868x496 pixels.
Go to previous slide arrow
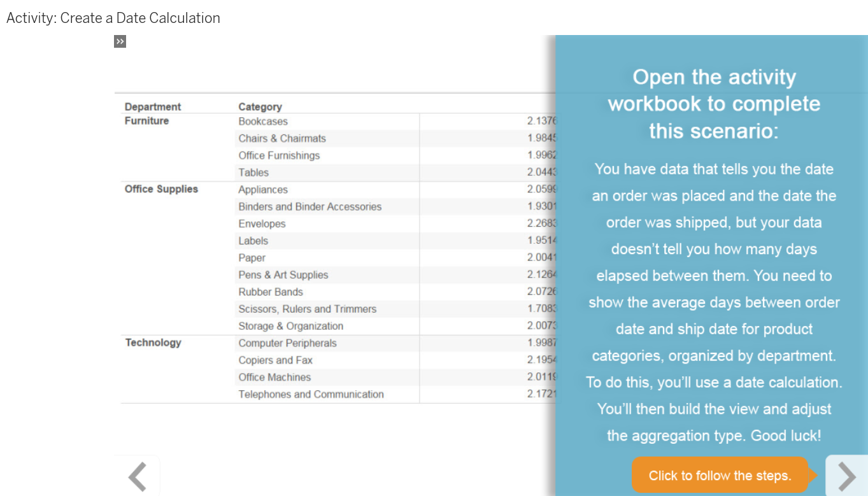tap(138, 476)
